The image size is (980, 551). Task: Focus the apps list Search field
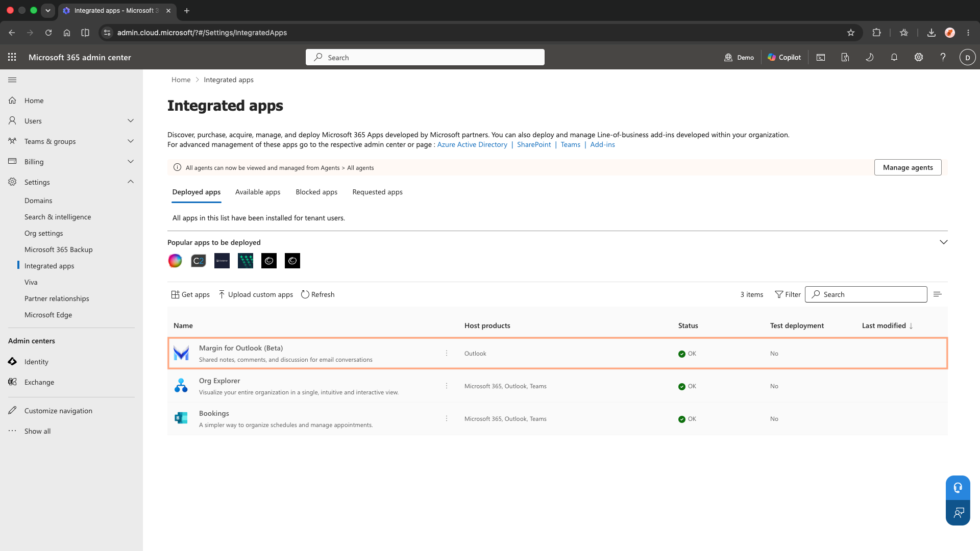pyautogui.click(x=866, y=294)
